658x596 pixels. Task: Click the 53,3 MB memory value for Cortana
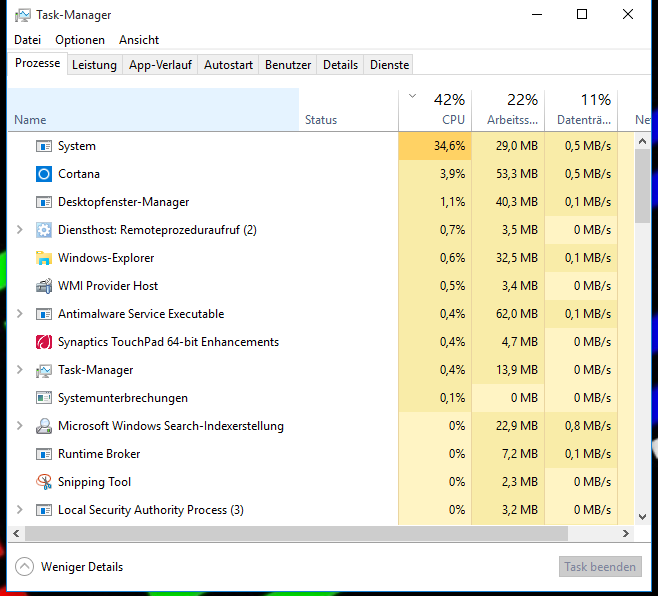[517, 174]
